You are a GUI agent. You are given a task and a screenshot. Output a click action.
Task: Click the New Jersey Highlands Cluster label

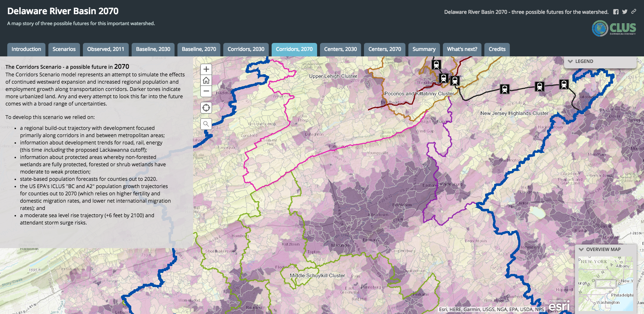coord(514,114)
